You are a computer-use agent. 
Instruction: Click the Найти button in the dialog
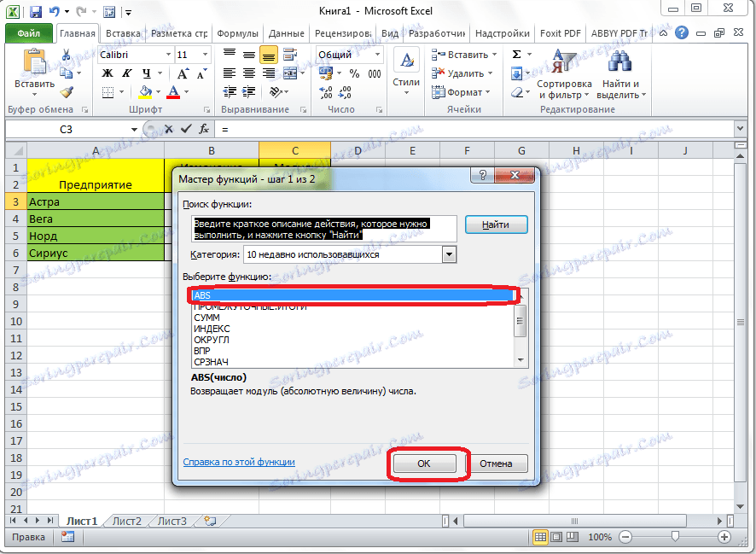496,225
